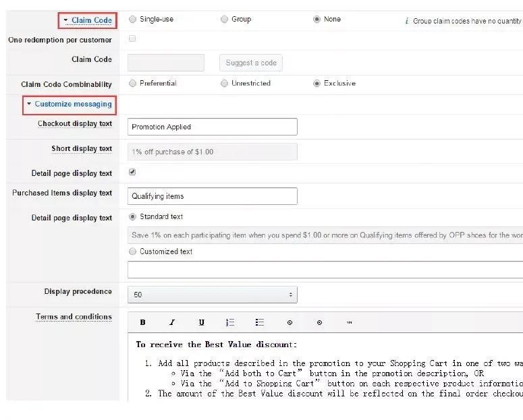
Task: Insert registered trademark symbol
Action: 320,322
